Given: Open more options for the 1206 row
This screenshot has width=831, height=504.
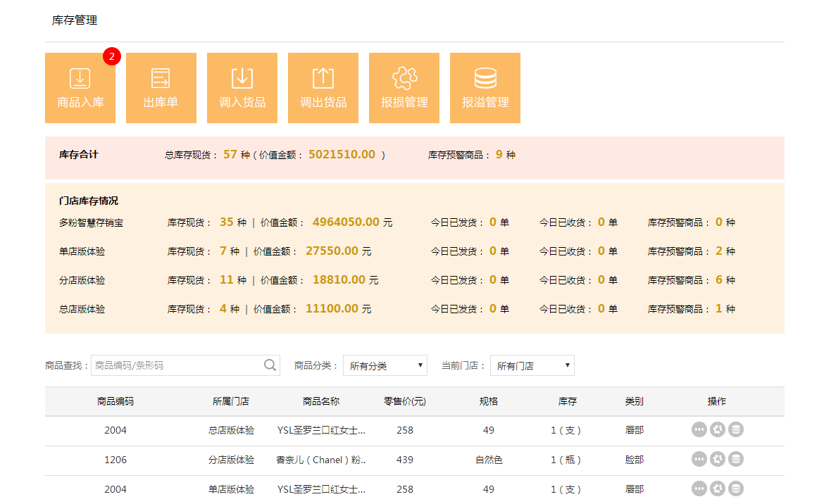Looking at the screenshot, I should (x=699, y=459).
